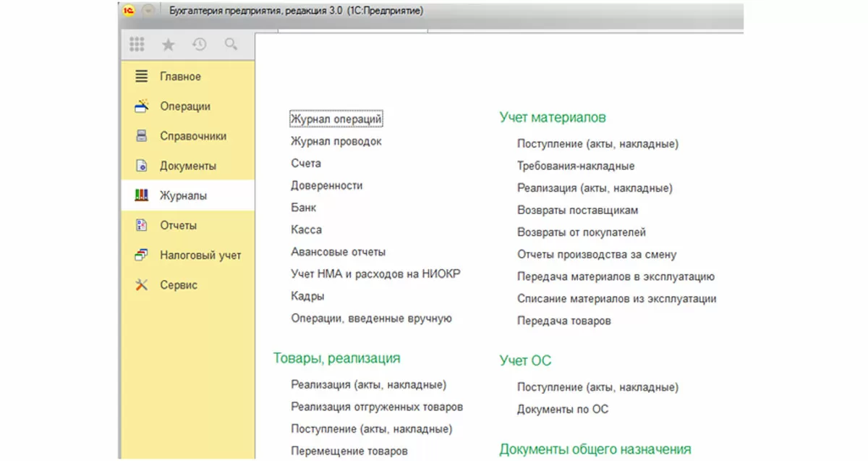
Task: Open the History clock icon
Action: [x=199, y=45]
